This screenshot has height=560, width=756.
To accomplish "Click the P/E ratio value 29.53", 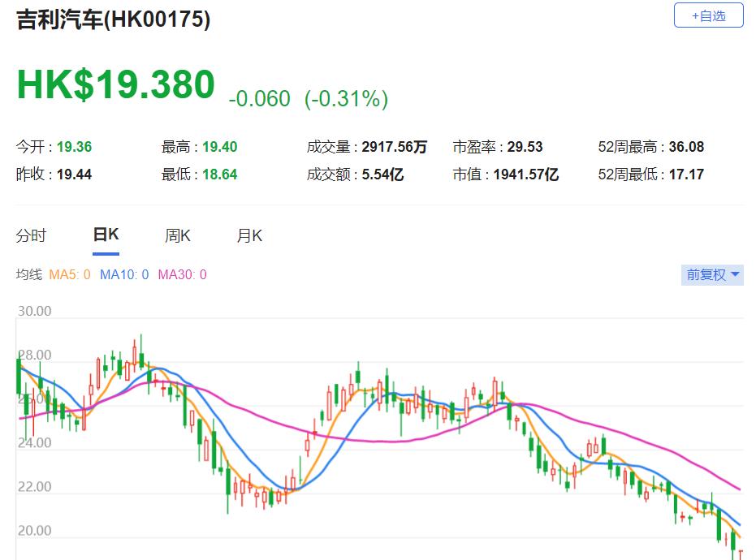I will (525, 147).
